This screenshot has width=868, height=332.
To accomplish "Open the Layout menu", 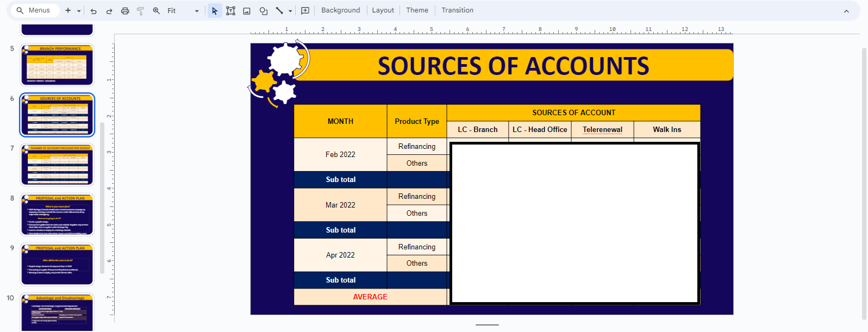I will [x=383, y=10].
